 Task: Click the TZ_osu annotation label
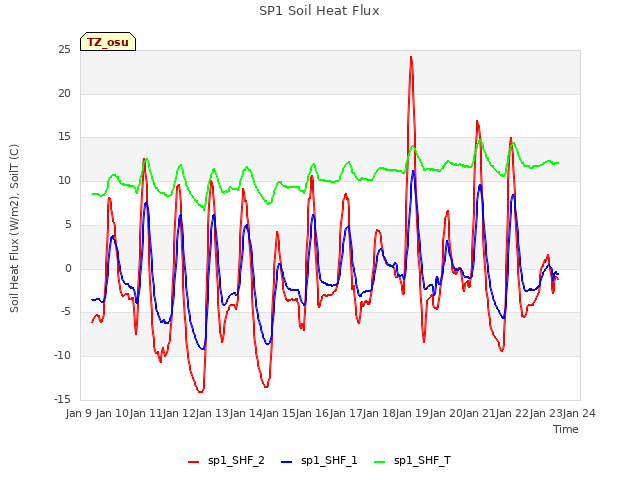coord(108,42)
